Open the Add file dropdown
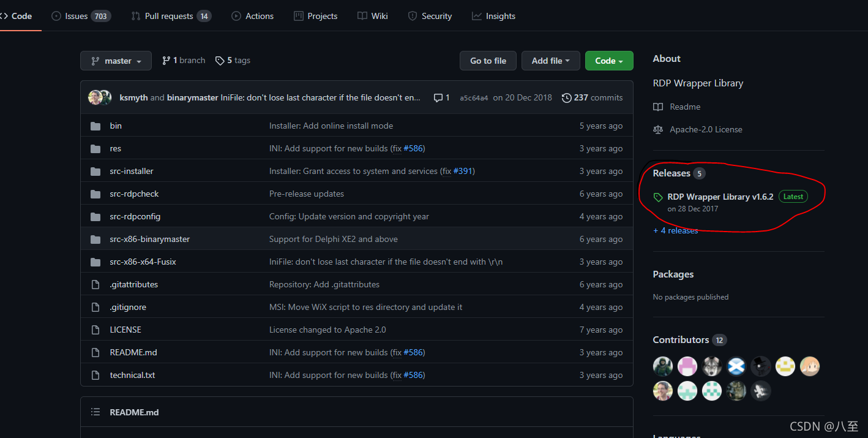Viewport: 868px width, 438px height. (550, 61)
